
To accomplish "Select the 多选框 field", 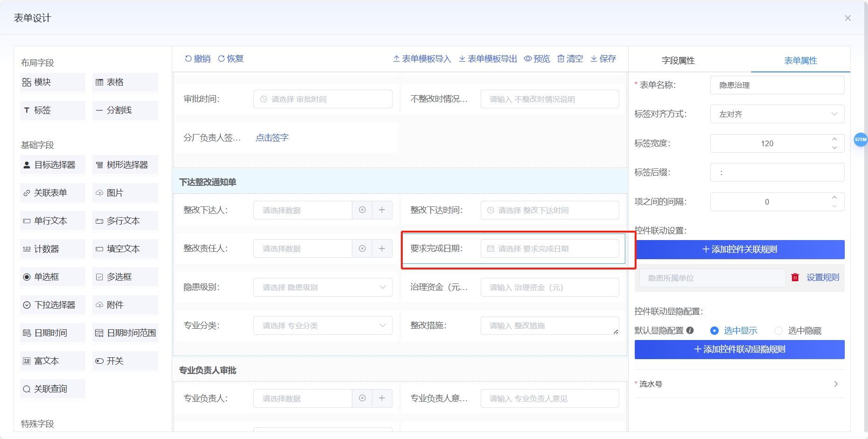I will (125, 277).
